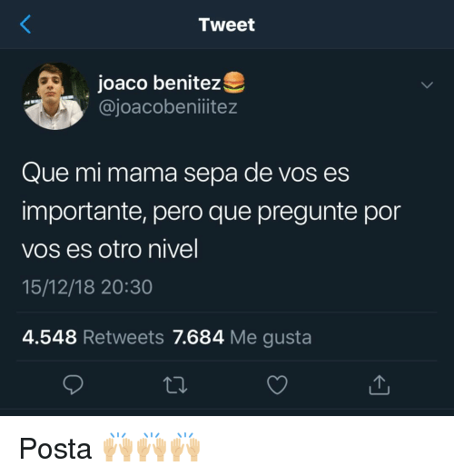Click the last raised hands emoji
The height and width of the screenshot is (476, 454).
(x=185, y=447)
